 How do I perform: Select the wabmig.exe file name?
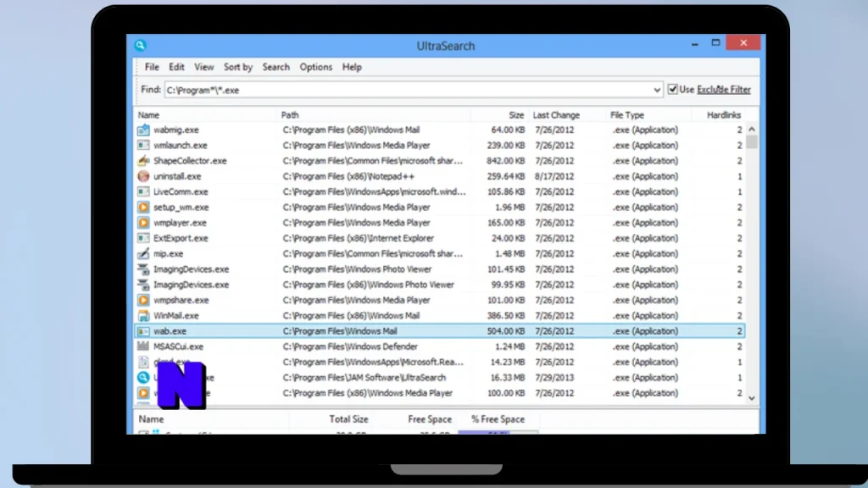tap(176, 130)
